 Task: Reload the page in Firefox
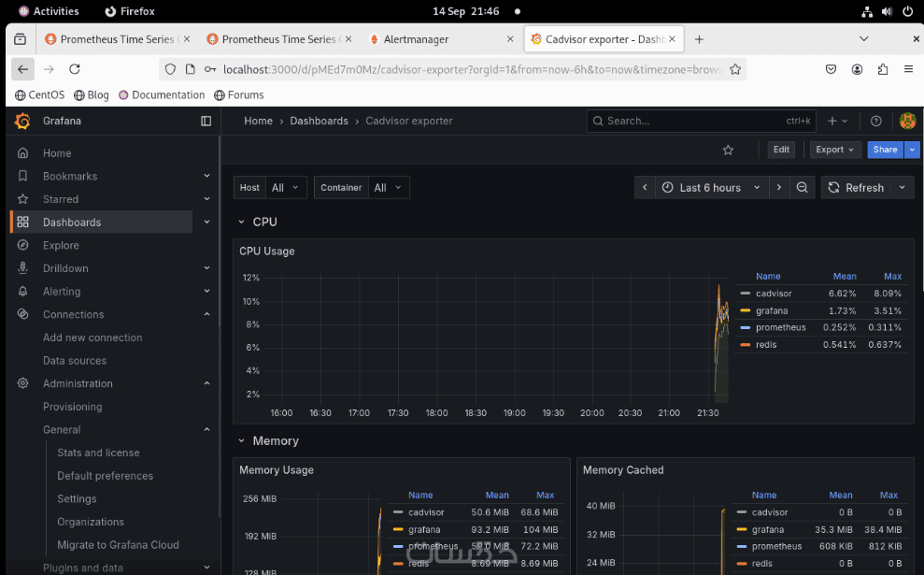tap(74, 69)
